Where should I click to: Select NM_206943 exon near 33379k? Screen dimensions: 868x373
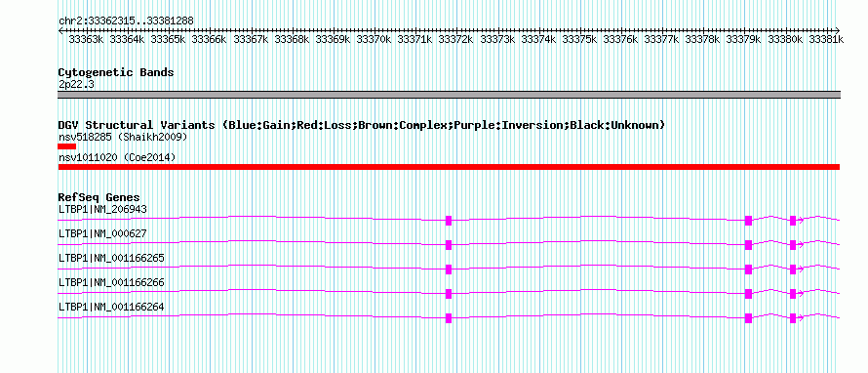tap(748, 221)
